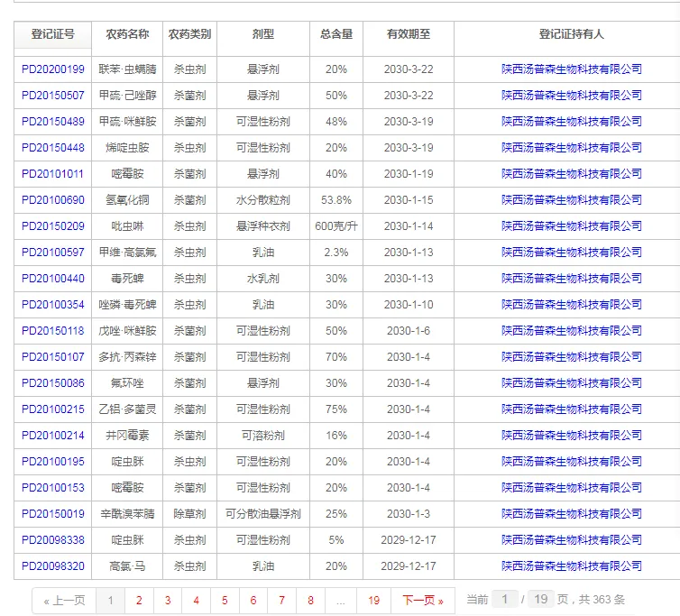Click holder company link in PD20101011 row
Screen dimensions: 680x616
coord(571,174)
